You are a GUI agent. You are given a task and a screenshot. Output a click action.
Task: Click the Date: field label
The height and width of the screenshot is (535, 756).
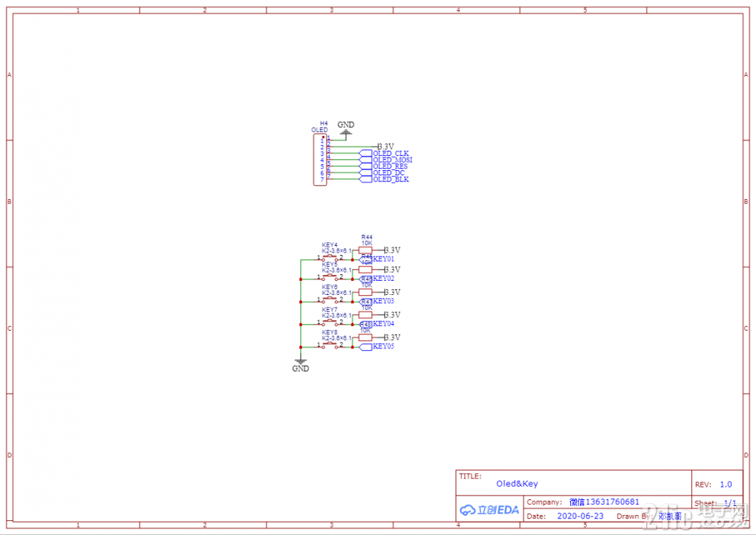(536, 516)
